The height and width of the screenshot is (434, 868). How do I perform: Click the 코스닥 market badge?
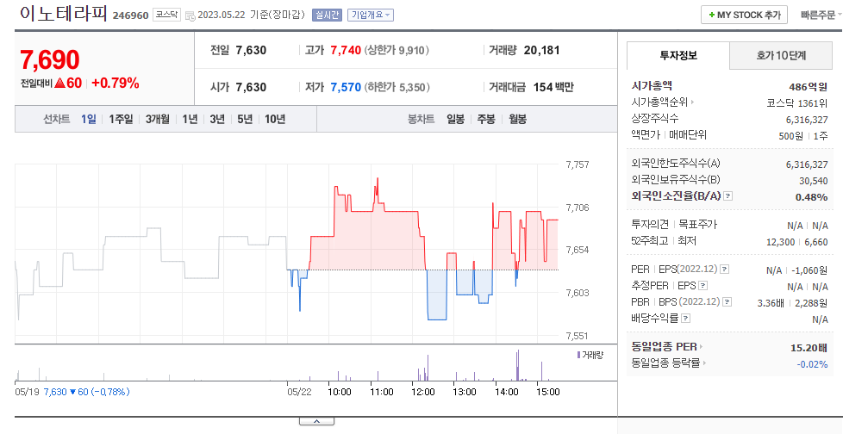166,15
